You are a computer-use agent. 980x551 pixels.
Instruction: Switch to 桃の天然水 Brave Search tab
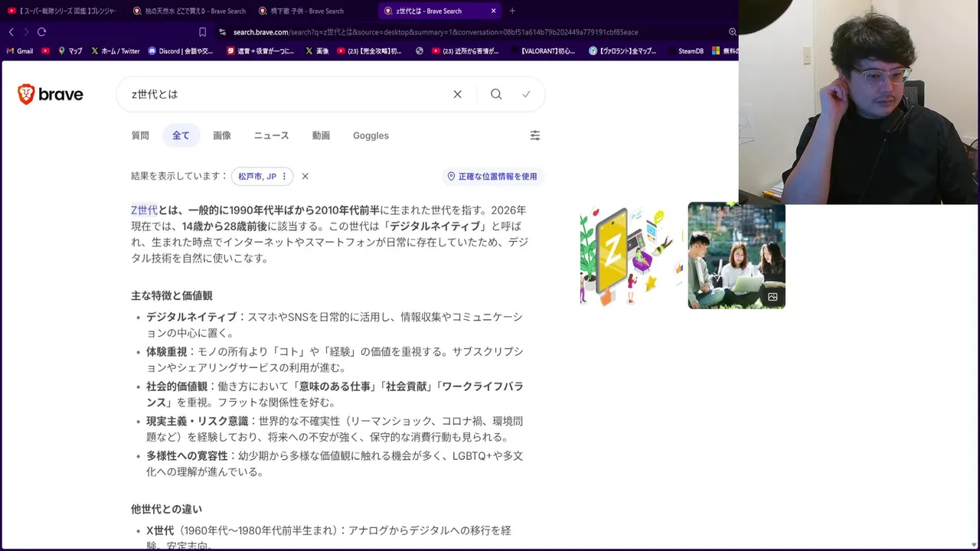tap(188, 11)
